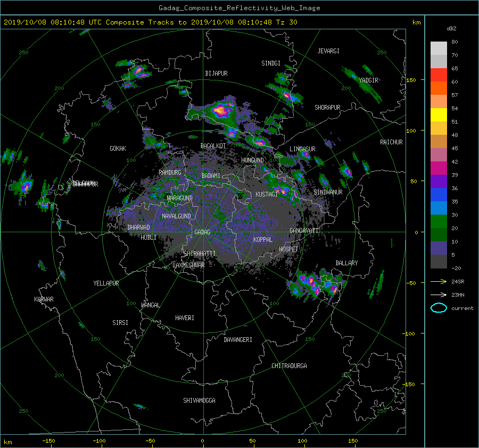Click the 100 km right axis tick label
Screen dimensions: 479x448
(x=411, y=131)
